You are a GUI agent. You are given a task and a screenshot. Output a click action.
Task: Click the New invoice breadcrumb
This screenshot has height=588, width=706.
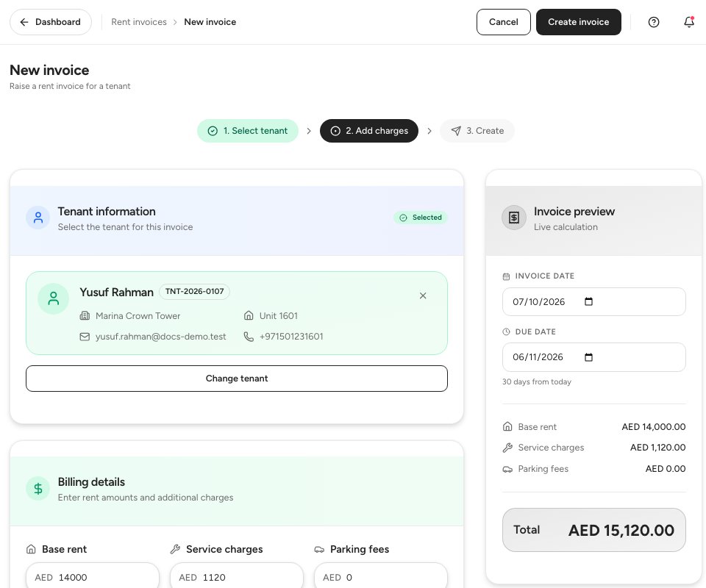pyautogui.click(x=210, y=22)
